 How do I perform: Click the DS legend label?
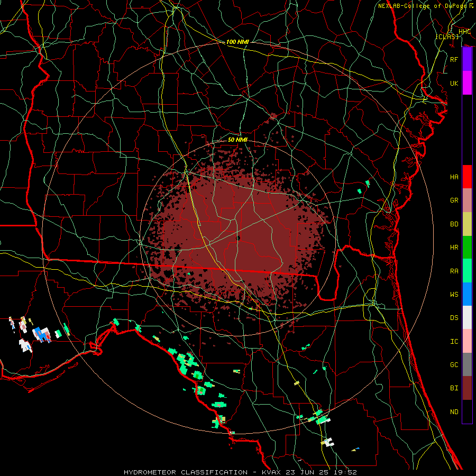coord(454,318)
